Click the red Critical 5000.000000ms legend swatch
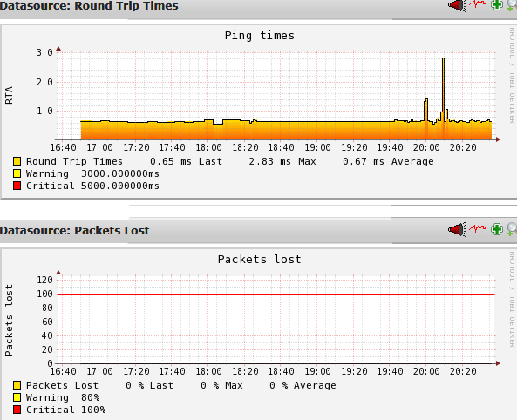 tap(17, 186)
